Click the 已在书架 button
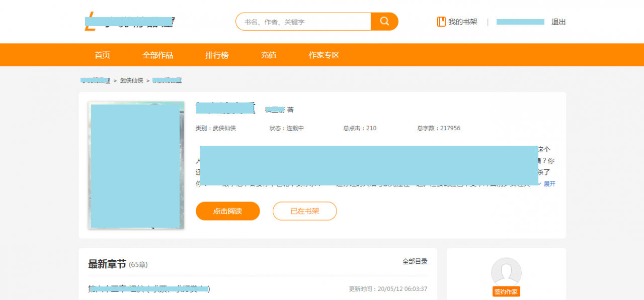The height and width of the screenshot is (300, 644). 304,211
